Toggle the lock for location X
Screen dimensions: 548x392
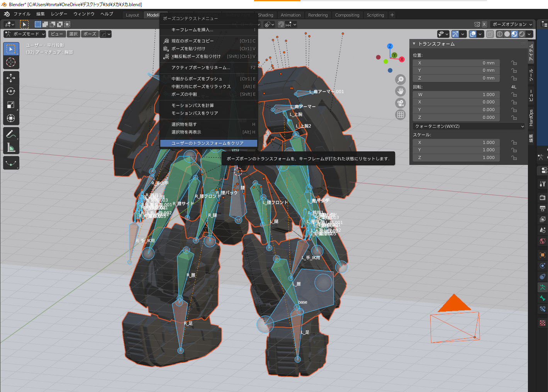[514, 63]
